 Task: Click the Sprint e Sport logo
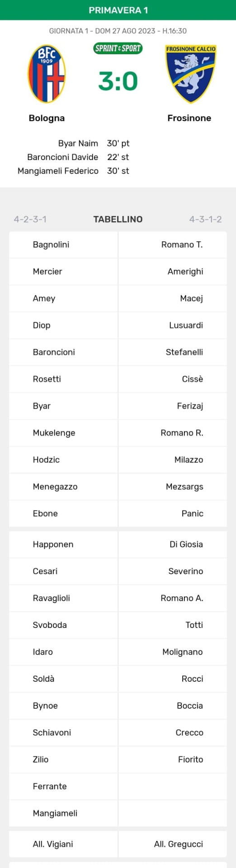pos(118,48)
